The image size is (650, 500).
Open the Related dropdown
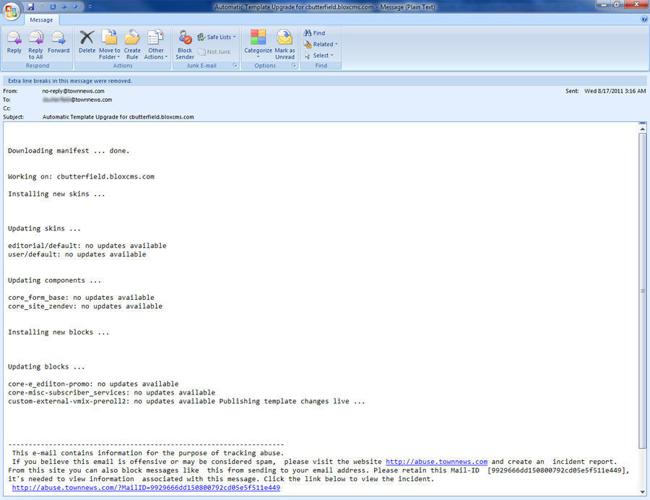(321, 44)
